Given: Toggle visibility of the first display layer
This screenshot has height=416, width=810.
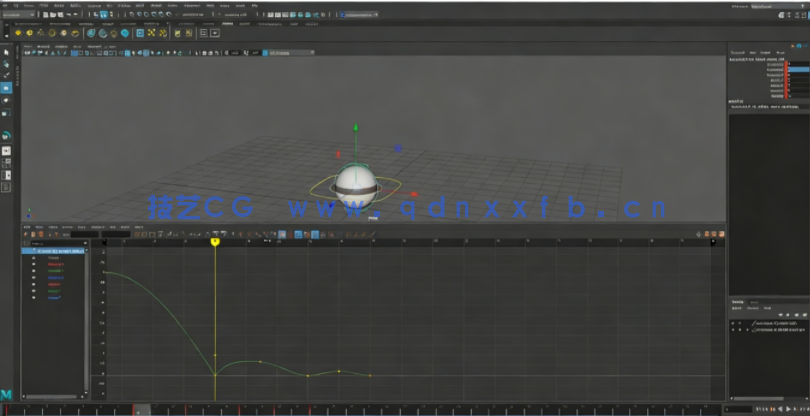Looking at the screenshot, I should click(x=733, y=323).
